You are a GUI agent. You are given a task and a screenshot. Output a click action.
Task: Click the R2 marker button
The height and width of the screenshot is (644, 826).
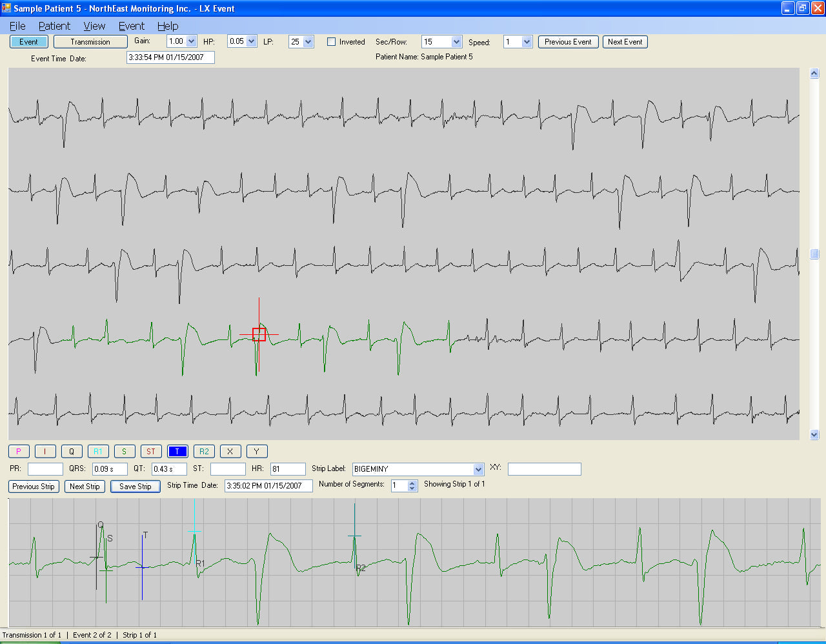[x=204, y=452]
